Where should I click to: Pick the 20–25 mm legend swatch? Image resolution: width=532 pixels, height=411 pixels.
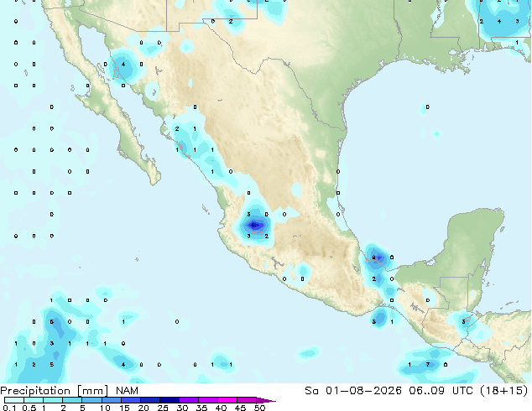click(149, 400)
